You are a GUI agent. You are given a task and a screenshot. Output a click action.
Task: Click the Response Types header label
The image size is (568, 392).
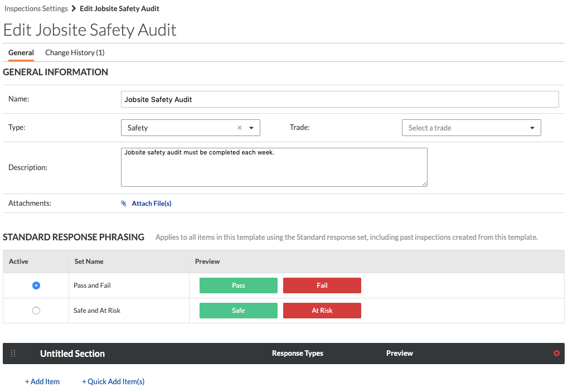(x=298, y=353)
